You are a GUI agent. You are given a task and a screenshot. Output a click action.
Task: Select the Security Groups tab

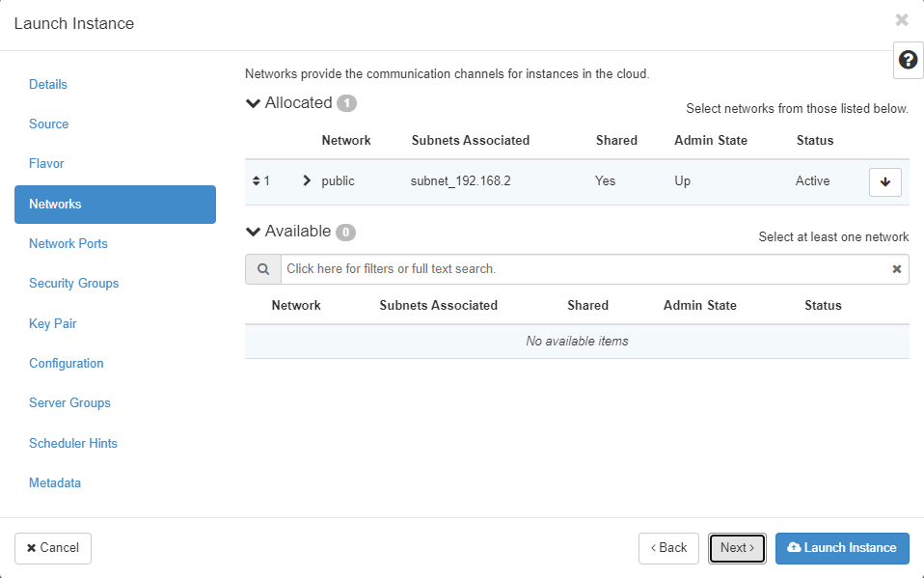(74, 284)
